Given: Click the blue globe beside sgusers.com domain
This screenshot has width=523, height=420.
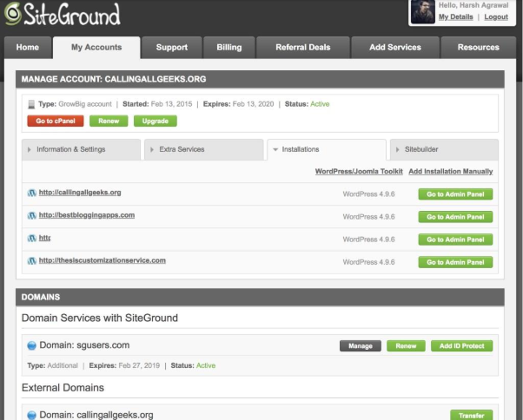Looking at the screenshot, I should (31, 345).
